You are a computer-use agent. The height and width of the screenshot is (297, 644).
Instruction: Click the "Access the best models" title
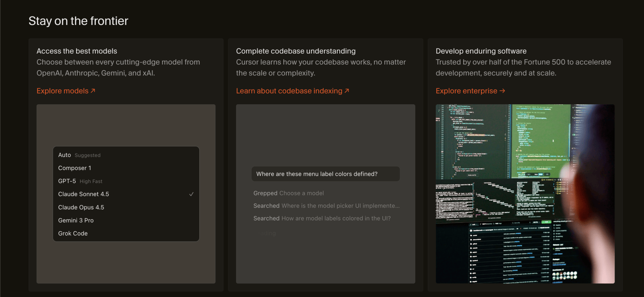(x=77, y=51)
